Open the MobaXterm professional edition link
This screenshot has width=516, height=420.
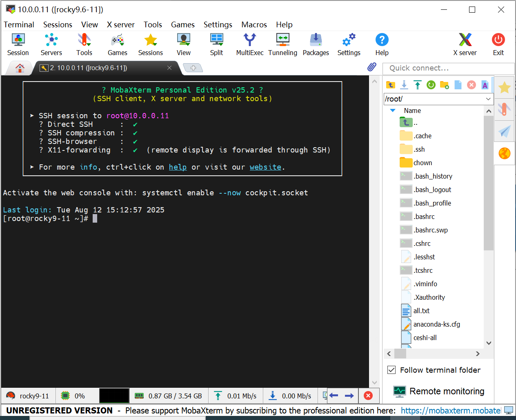(x=450, y=411)
